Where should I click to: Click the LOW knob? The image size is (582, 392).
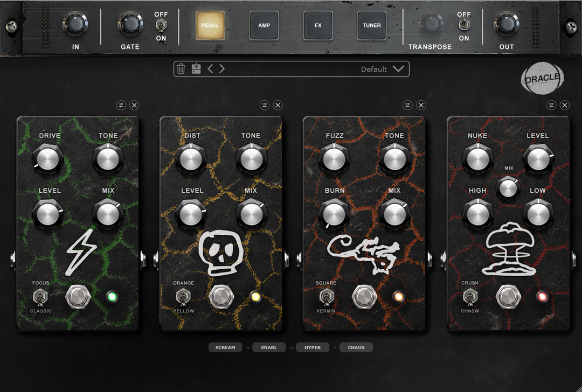538,214
